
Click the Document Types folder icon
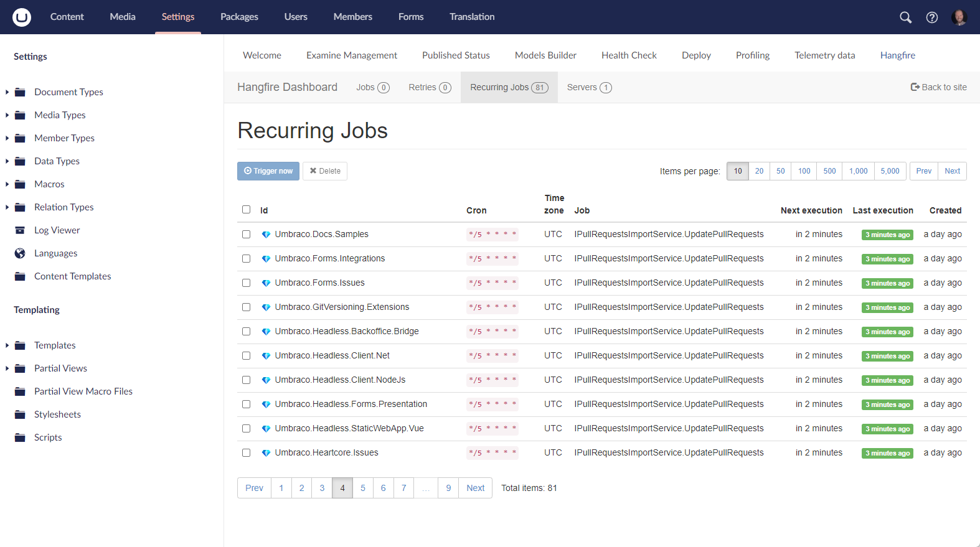point(20,92)
